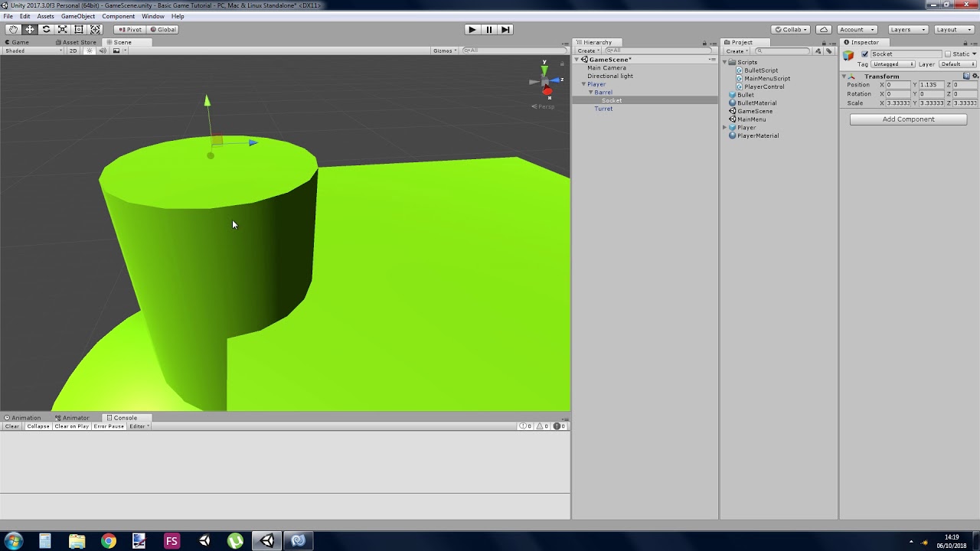Open Transform help book icon
The height and width of the screenshot is (551, 980).
(x=966, y=76)
